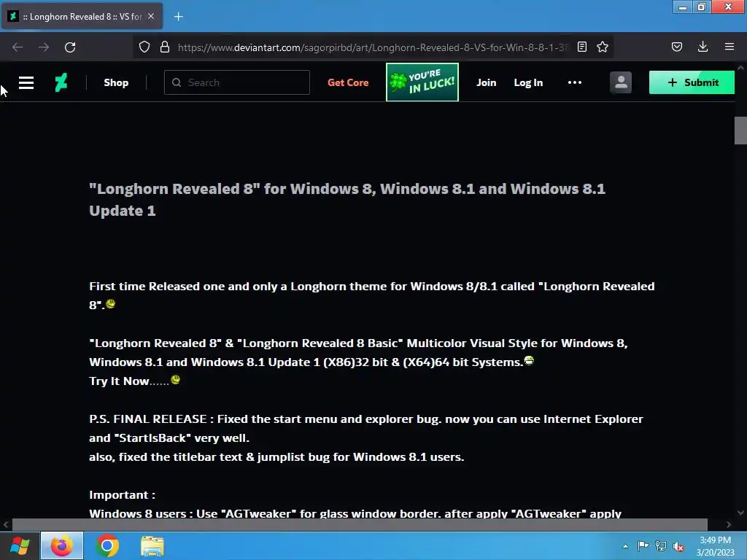Click the network status tray icon

pos(661,545)
